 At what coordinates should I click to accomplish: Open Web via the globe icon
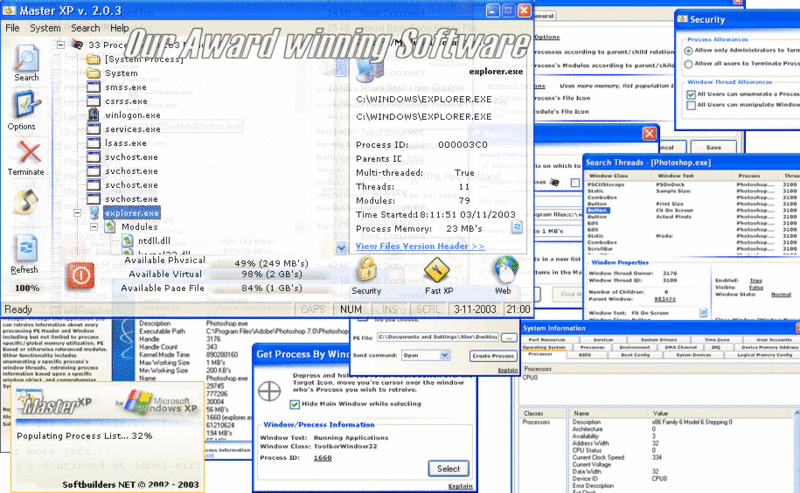point(506,269)
